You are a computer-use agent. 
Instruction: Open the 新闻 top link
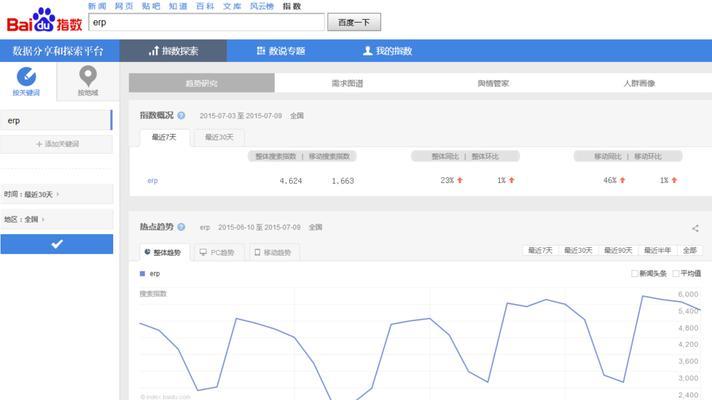(x=97, y=6)
